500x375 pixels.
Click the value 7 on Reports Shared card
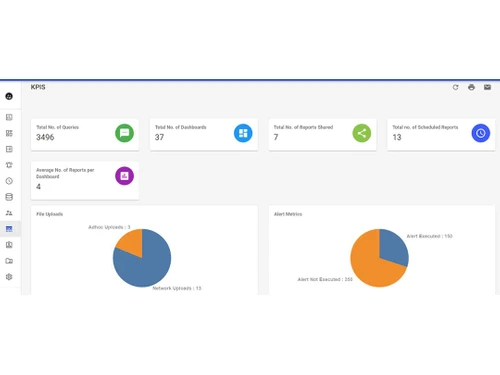pos(276,137)
